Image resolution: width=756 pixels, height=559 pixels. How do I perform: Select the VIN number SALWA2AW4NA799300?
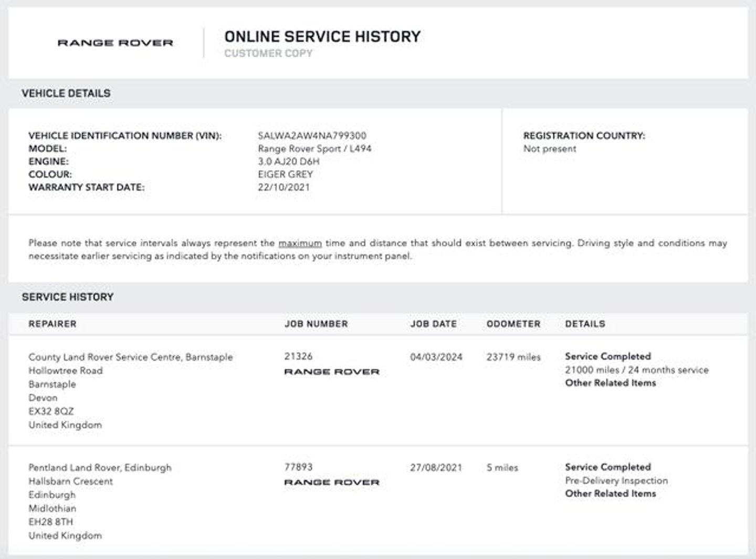[x=312, y=136]
